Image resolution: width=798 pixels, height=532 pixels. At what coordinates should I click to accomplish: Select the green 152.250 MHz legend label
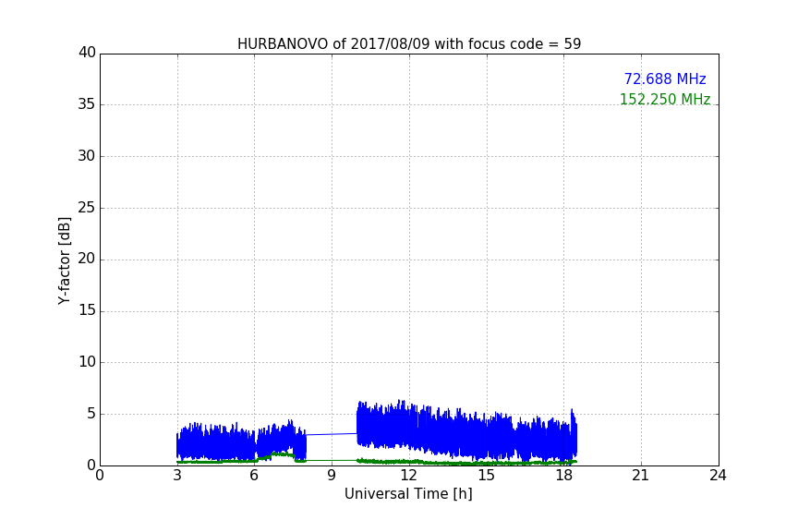(665, 99)
